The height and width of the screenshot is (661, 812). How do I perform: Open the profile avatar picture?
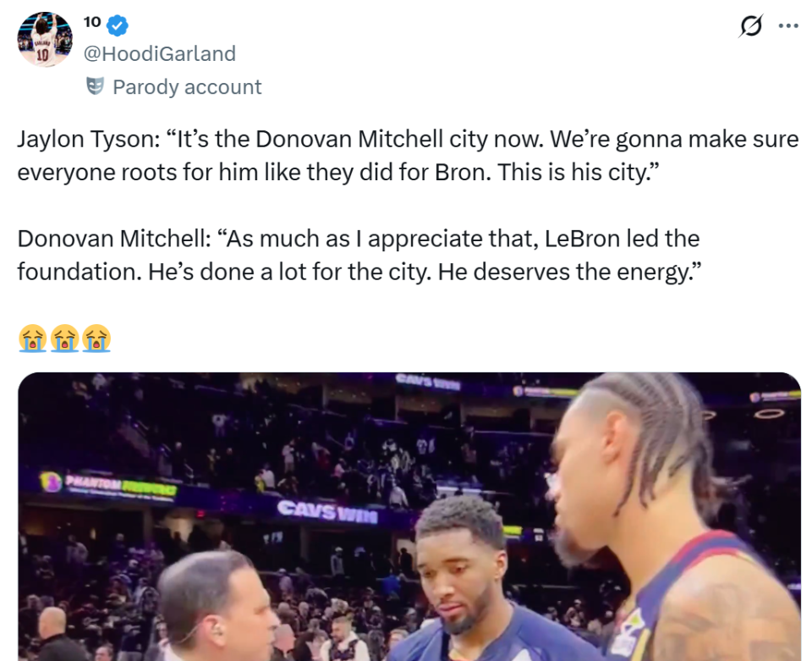[x=45, y=40]
